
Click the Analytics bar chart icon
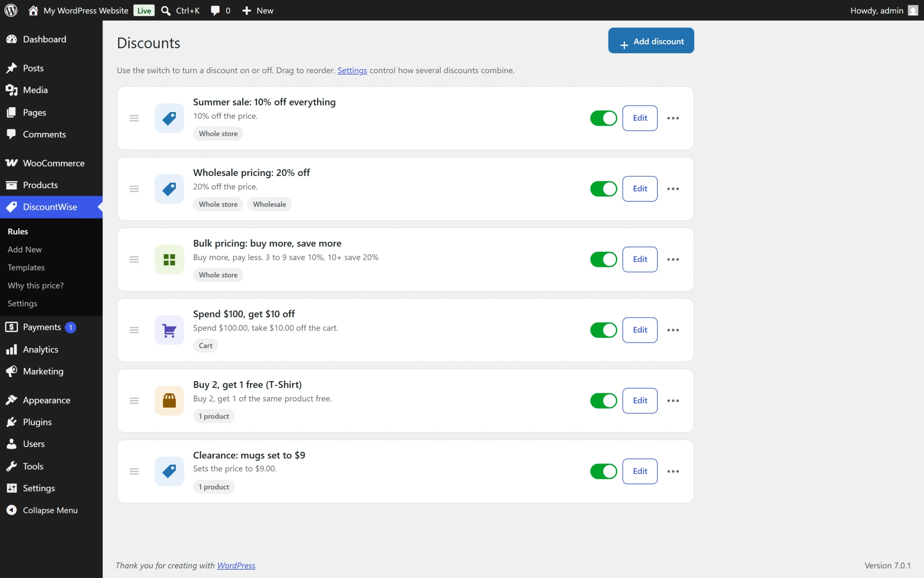(x=12, y=349)
